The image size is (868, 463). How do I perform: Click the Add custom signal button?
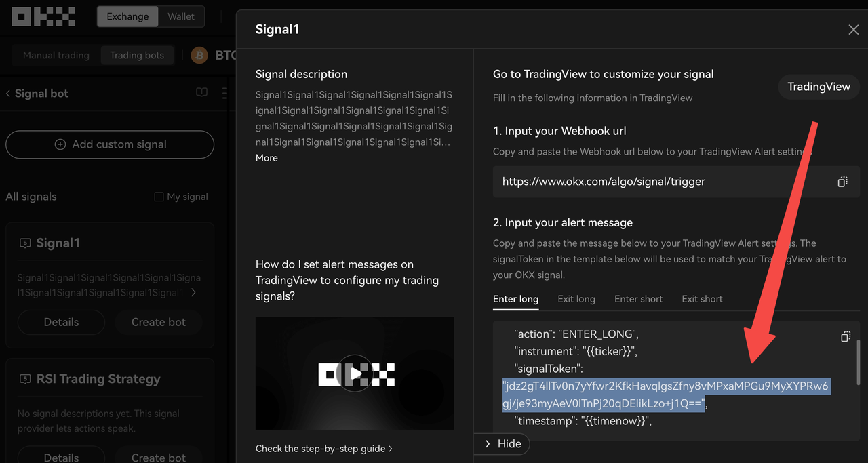110,144
